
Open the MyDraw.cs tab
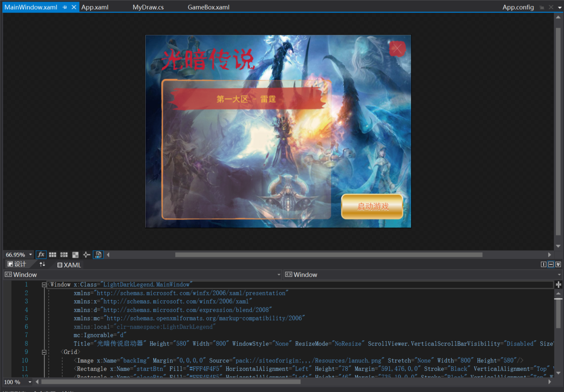click(x=148, y=7)
